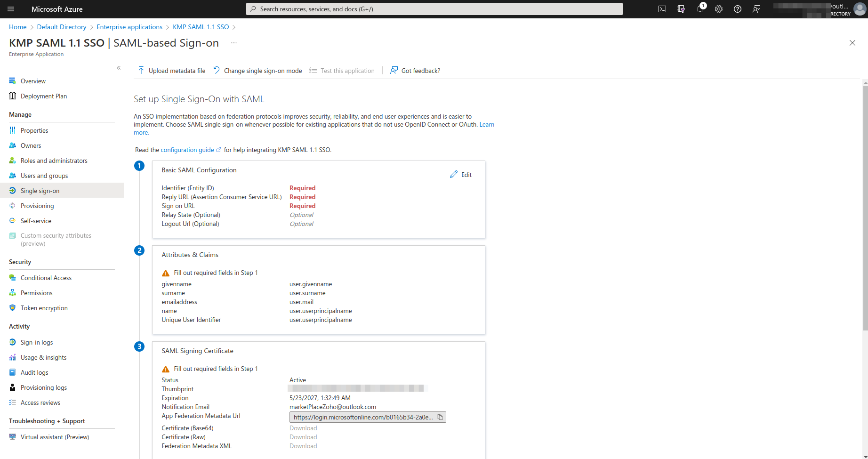Click the Deployment Plan book icon

13,96
